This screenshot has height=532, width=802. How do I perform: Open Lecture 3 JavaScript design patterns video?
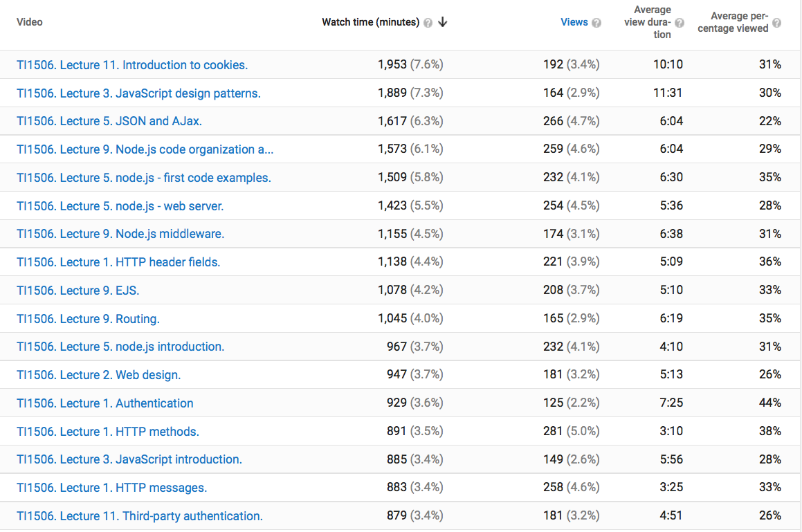click(x=138, y=93)
